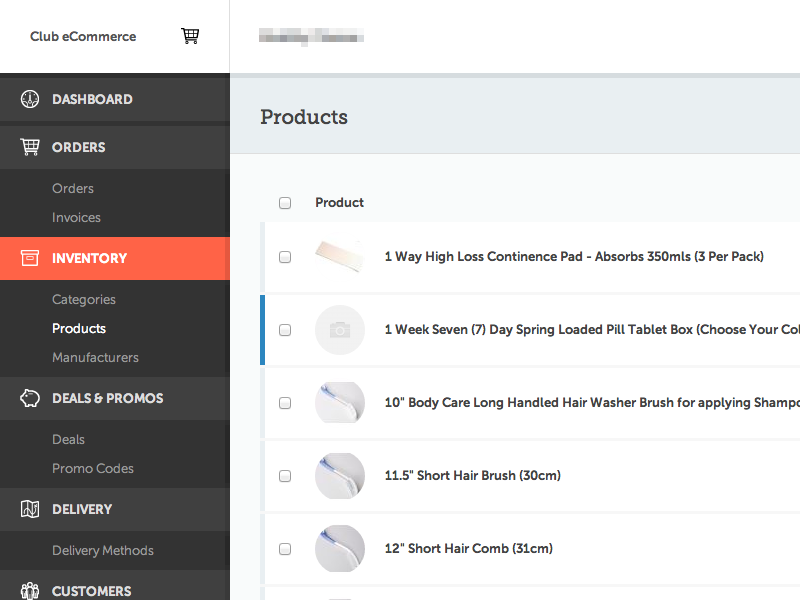Viewport: 800px width, 600px height.
Task: Toggle the select-all checkbox in the Product header
Action: click(285, 202)
